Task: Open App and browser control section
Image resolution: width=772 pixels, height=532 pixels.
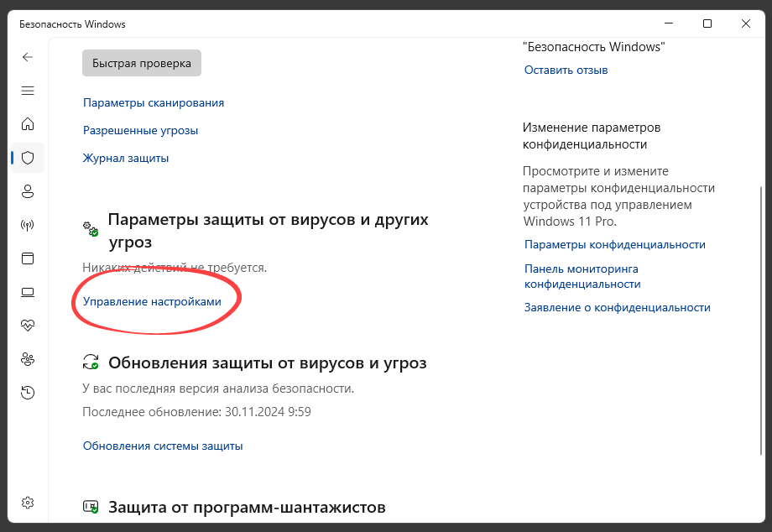Action: [x=28, y=258]
